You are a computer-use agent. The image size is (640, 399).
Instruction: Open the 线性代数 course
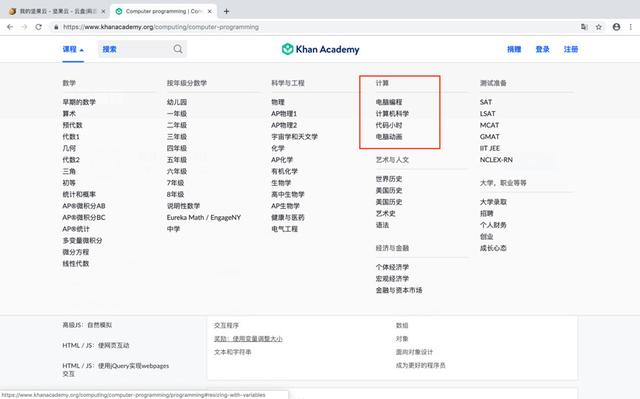point(76,264)
